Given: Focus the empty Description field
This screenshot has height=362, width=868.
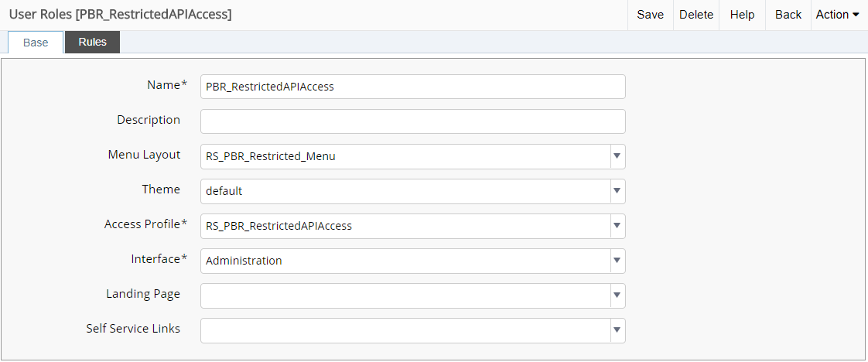Looking at the screenshot, I should click(x=412, y=121).
